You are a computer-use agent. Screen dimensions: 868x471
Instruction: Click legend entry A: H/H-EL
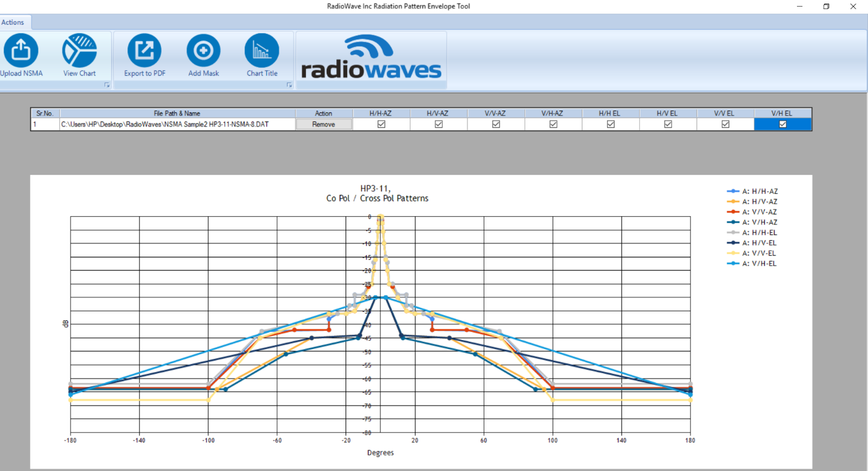752,232
